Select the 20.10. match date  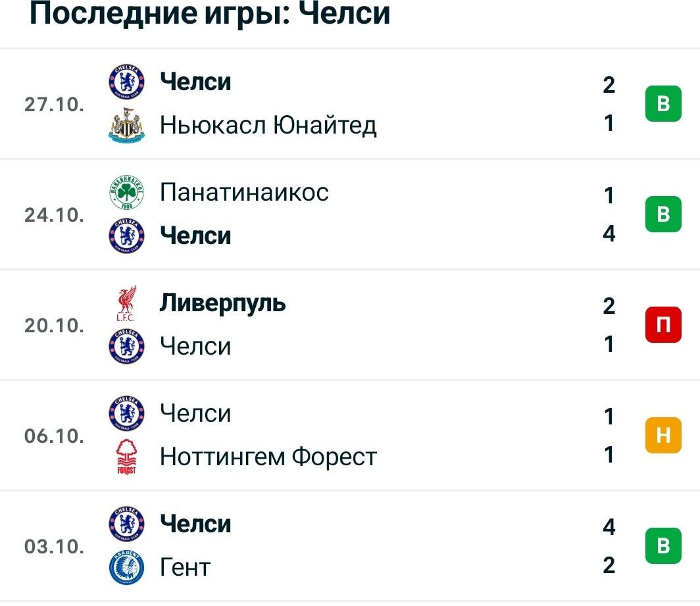[54, 325]
